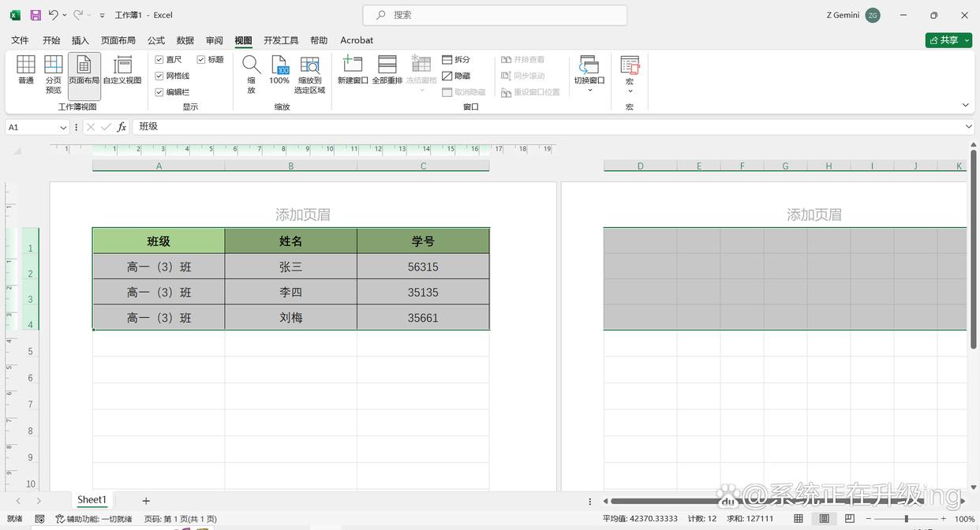The image size is (980, 530).
Task: Arrange All windows (全部重排)
Action: tap(387, 69)
